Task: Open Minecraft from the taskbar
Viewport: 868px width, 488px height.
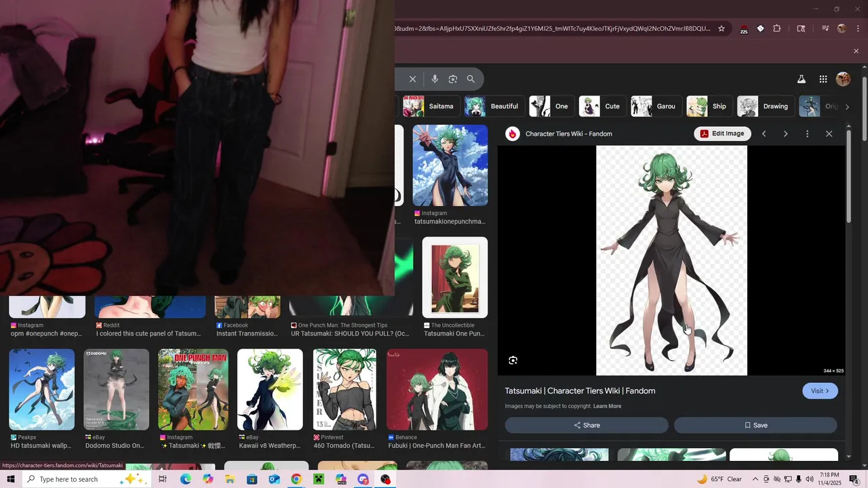Action: pyautogui.click(x=318, y=479)
